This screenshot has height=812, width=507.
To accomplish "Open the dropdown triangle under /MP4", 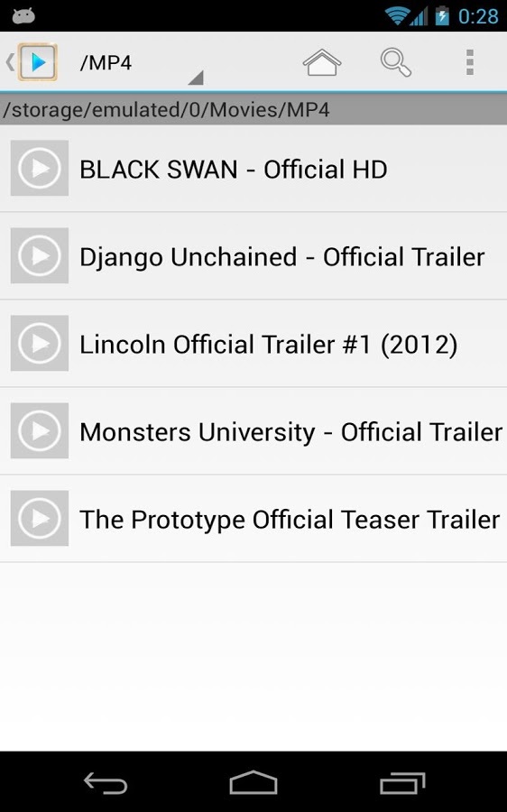I will click(196, 78).
